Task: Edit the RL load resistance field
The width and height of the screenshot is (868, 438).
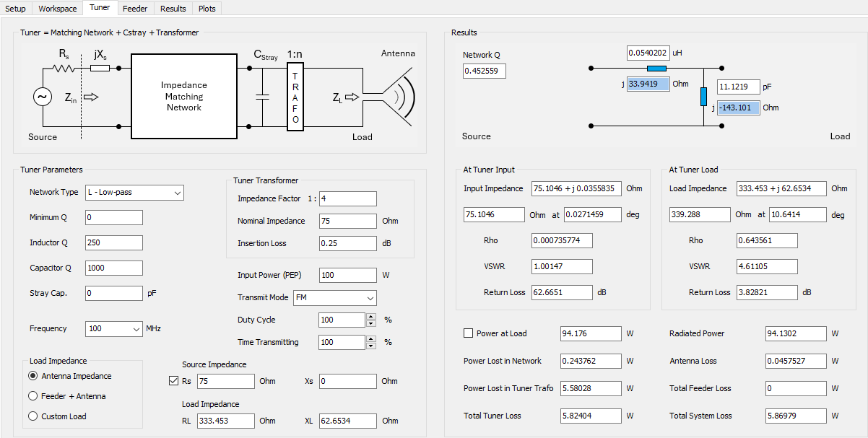Action: click(x=226, y=421)
